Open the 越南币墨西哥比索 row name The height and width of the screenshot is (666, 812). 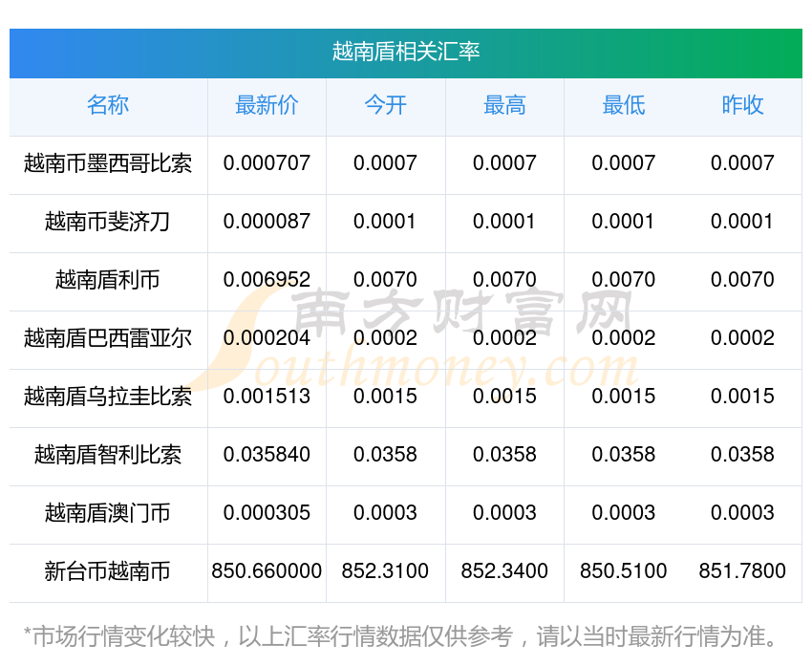108,163
